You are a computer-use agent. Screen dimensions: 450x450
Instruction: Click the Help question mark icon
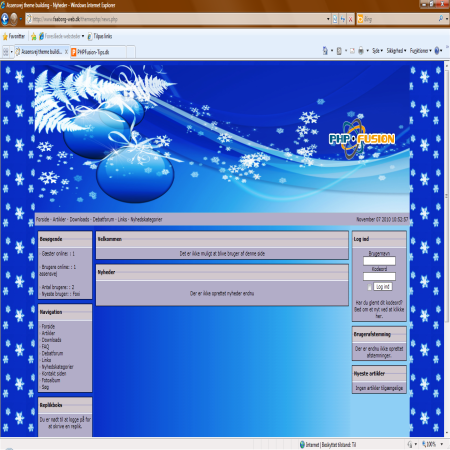pyautogui.click(x=437, y=51)
